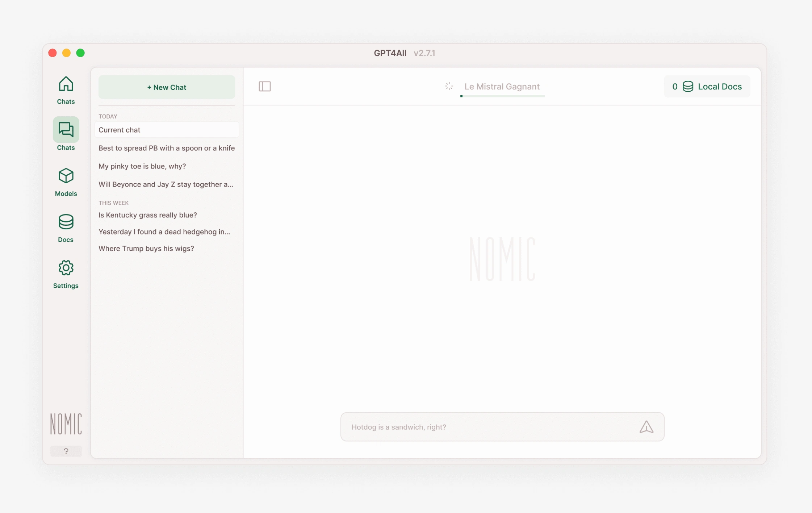Start a new chat with + New Chat

click(167, 87)
